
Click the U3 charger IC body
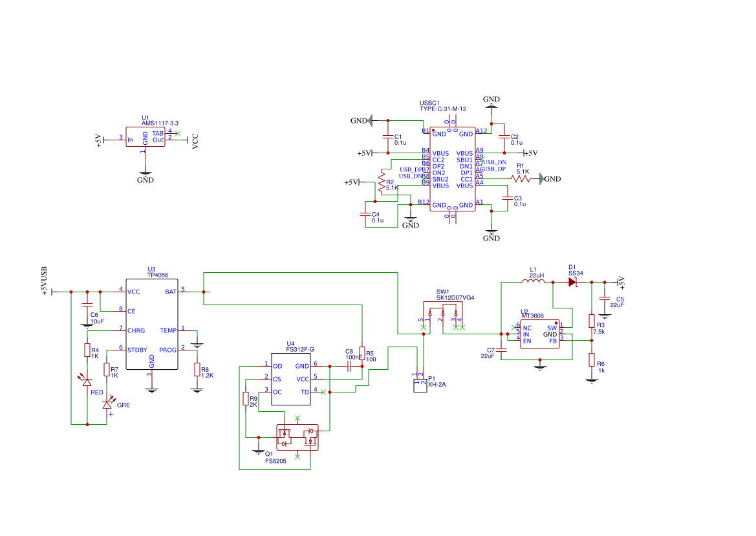click(x=152, y=325)
